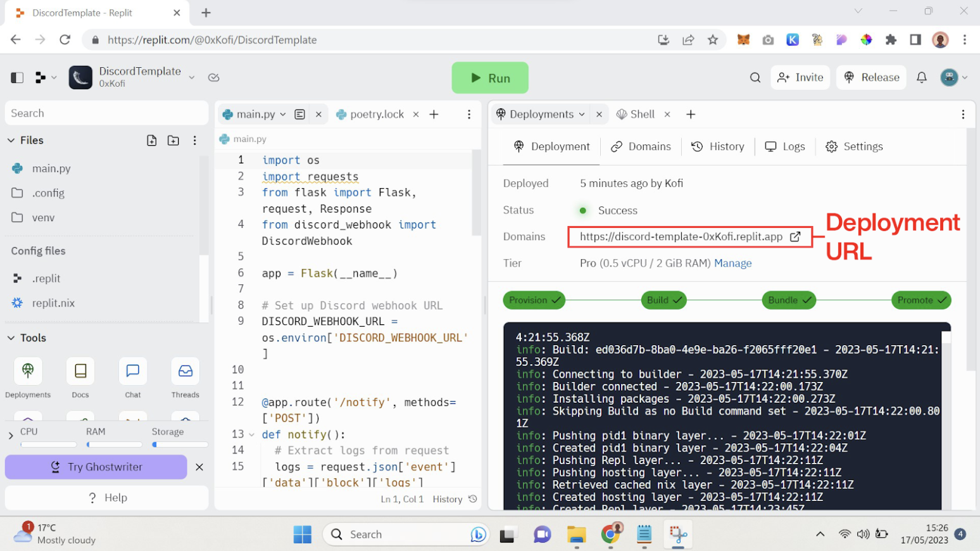This screenshot has height=551, width=980.
Task: Expand the CPU resources panel
Action: (x=11, y=436)
